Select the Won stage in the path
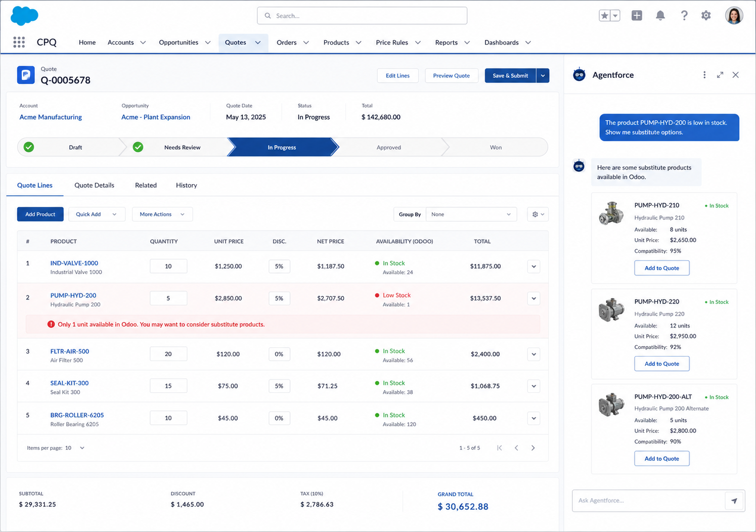 496,147
